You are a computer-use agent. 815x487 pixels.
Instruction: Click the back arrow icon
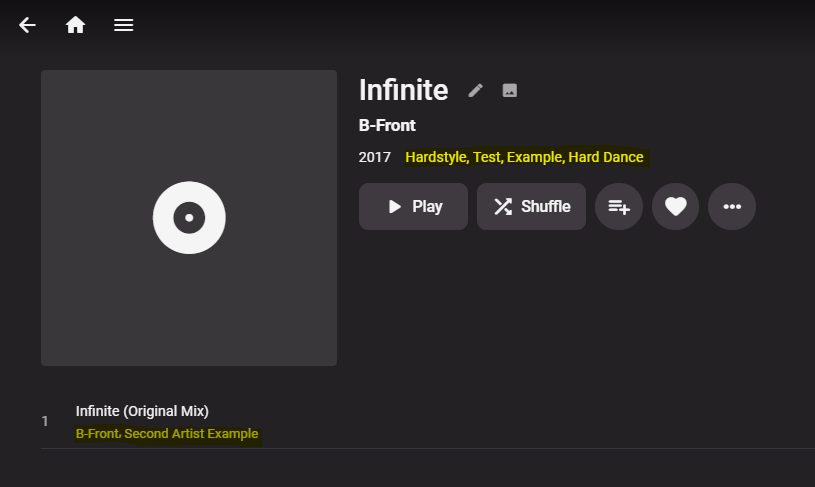27,25
